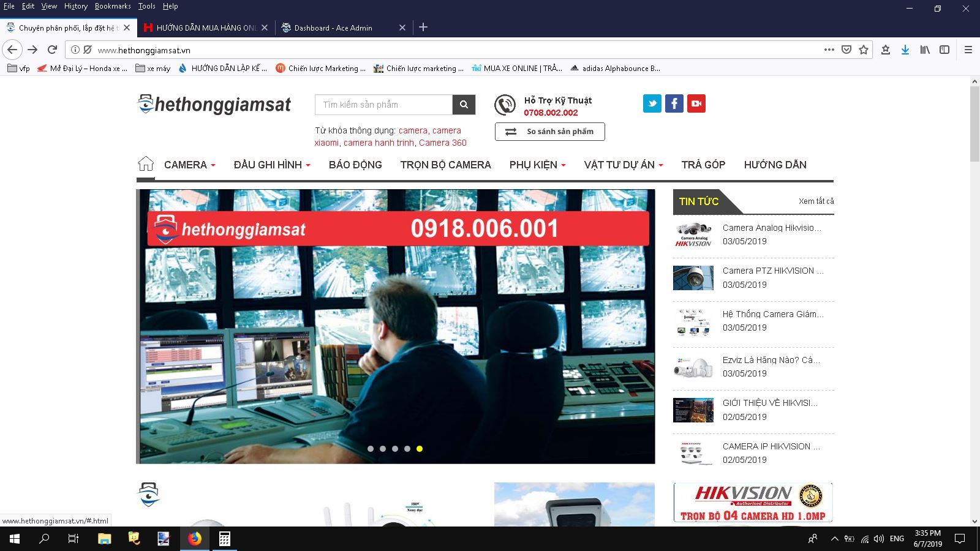Open page actions three-dot menu

pos(829,50)
